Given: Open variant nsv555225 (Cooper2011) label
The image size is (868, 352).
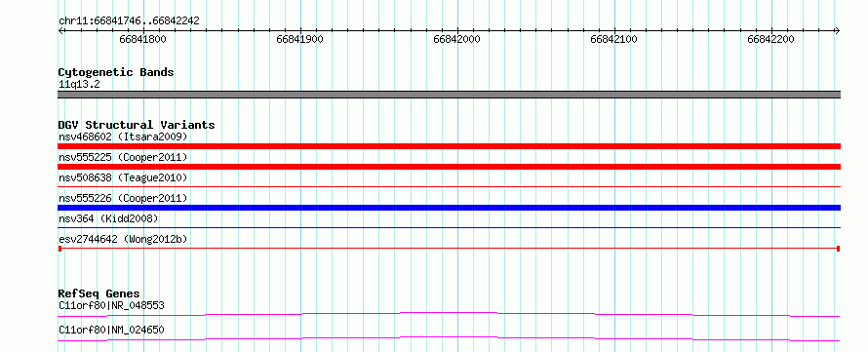Looking at the screenshot, I should point(123,157).
